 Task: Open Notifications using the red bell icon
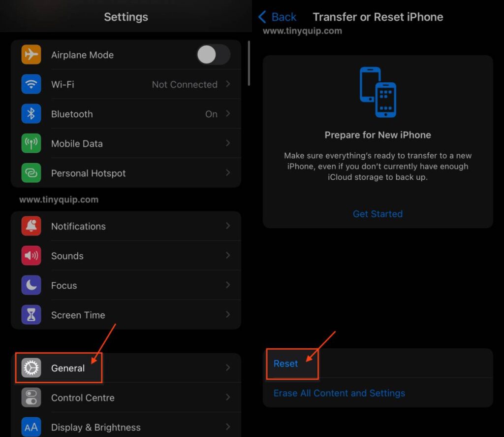tap(31, 226)
